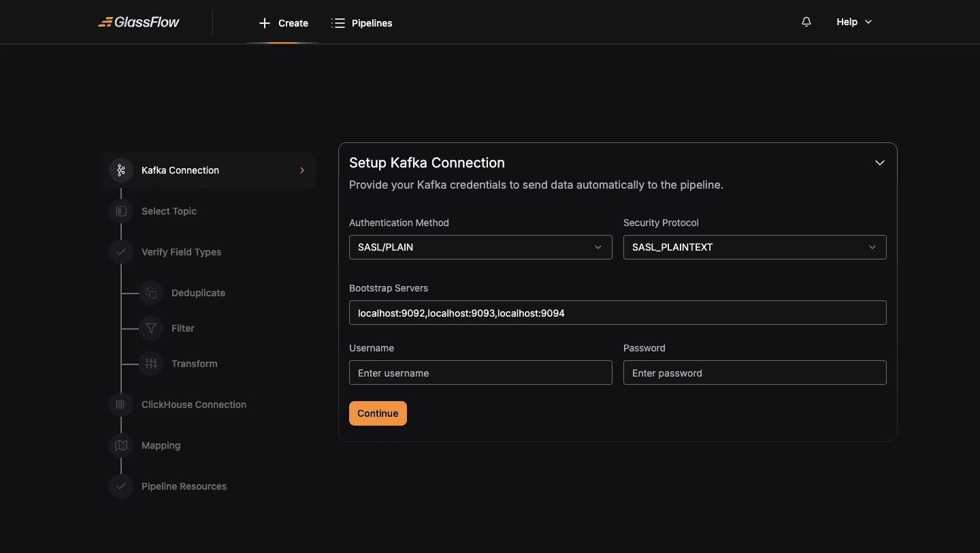Viewport: 980px width, 553px height.
Task: Click the Username field label
Action: pos(372,348)
